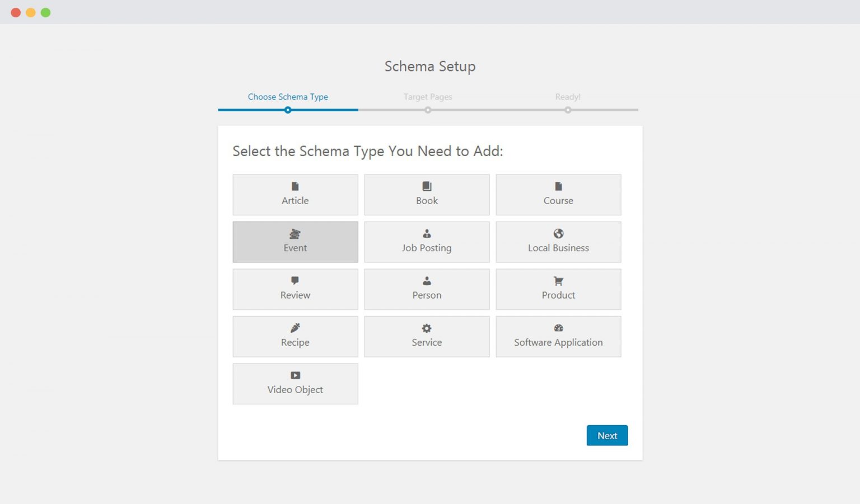Click the Product shopping cart icon

[558, 281]
